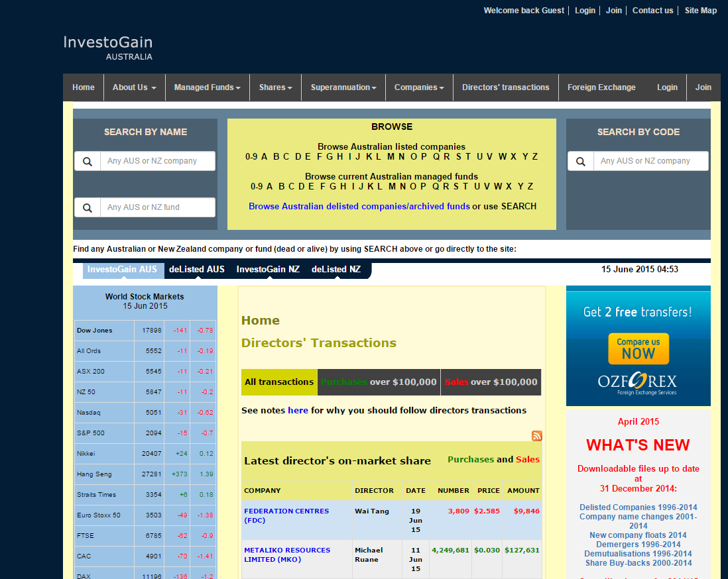Click director name Wai Tang
This screenshot has width=728, height=579.
(372, 511)
